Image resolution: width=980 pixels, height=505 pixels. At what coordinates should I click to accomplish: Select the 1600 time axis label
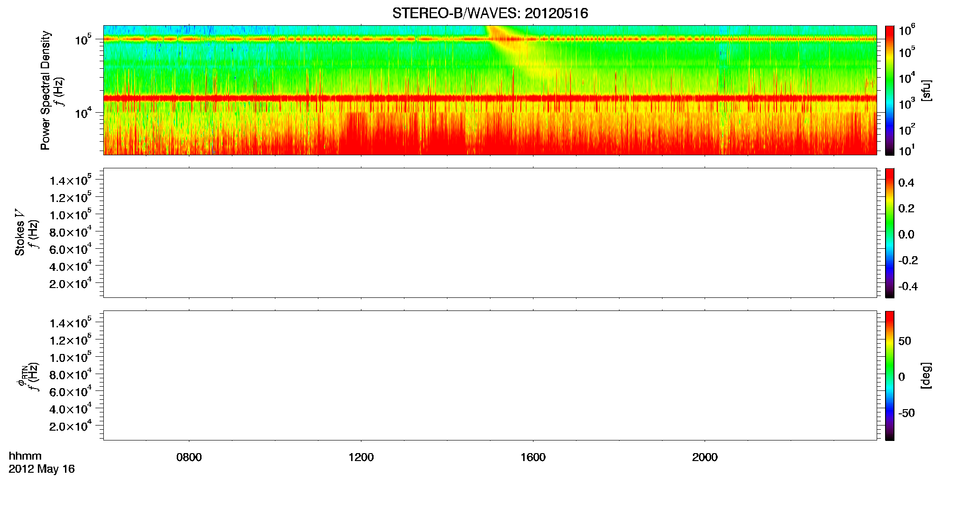533,457
